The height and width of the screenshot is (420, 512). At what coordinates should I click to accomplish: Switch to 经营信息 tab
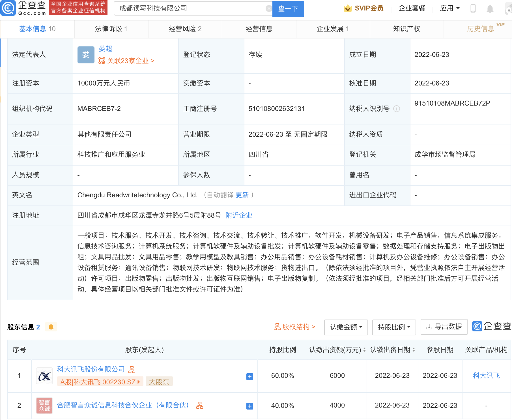pos(259,29)
